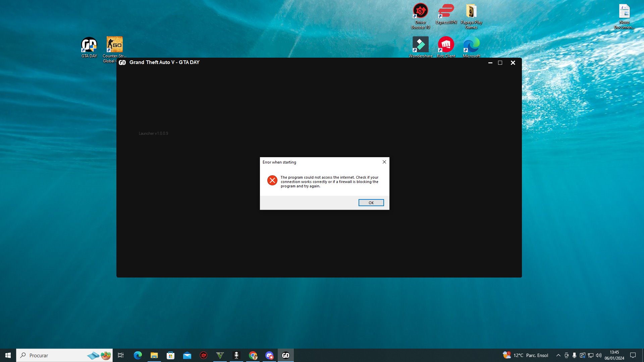
Task: Open the volume control in tray
Action: click(x=599, y=355)
